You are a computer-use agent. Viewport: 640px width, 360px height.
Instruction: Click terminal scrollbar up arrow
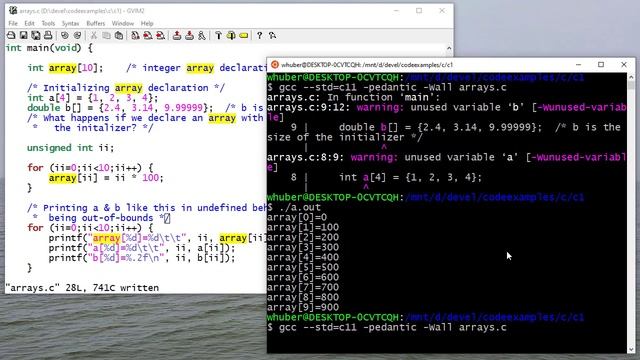pyautogui.click(x=631, y=77)
